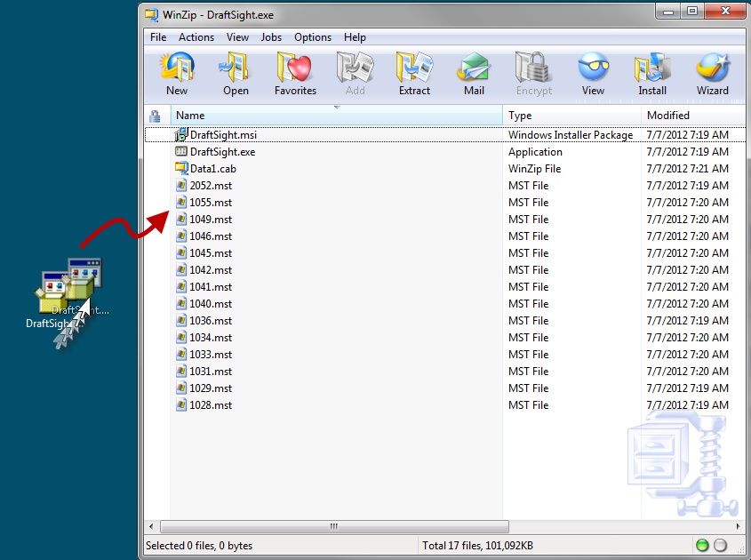This screenshot has width=751, height=560.
Task: Click the DraftSight.msi file icon
Action: coord(181,135)
